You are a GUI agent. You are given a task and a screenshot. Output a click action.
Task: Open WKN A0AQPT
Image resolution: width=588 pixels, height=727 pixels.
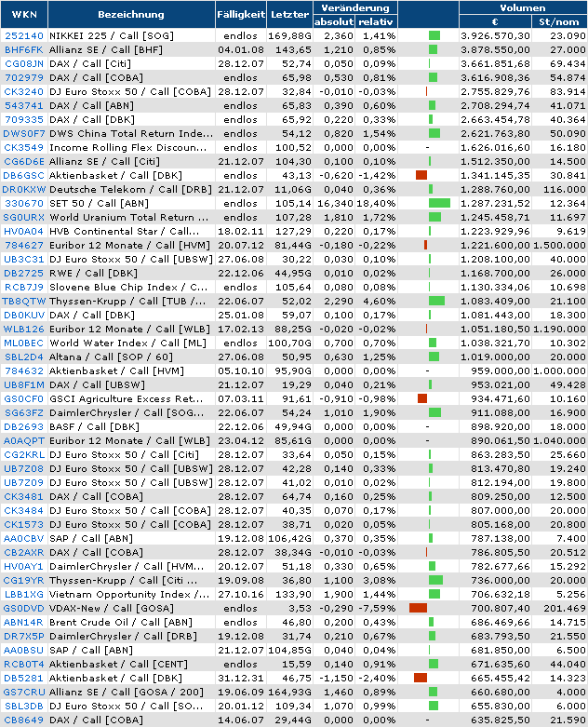pyautogui.click(x=23, y=440)
